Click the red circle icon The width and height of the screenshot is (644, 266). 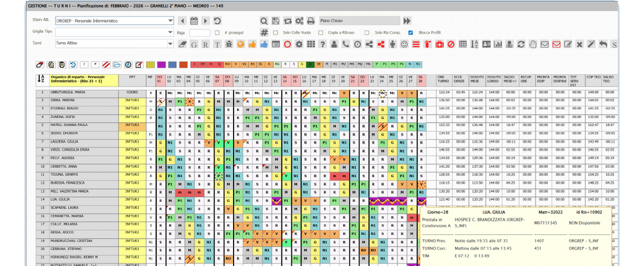pos(287,44)
